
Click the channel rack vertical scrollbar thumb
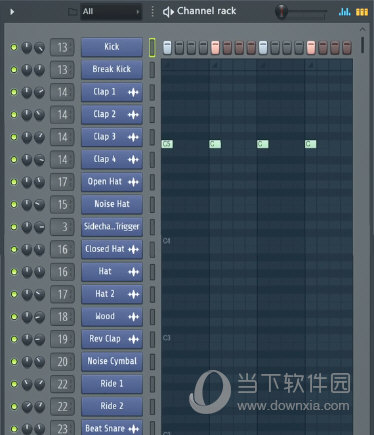[x=362, y=45]
